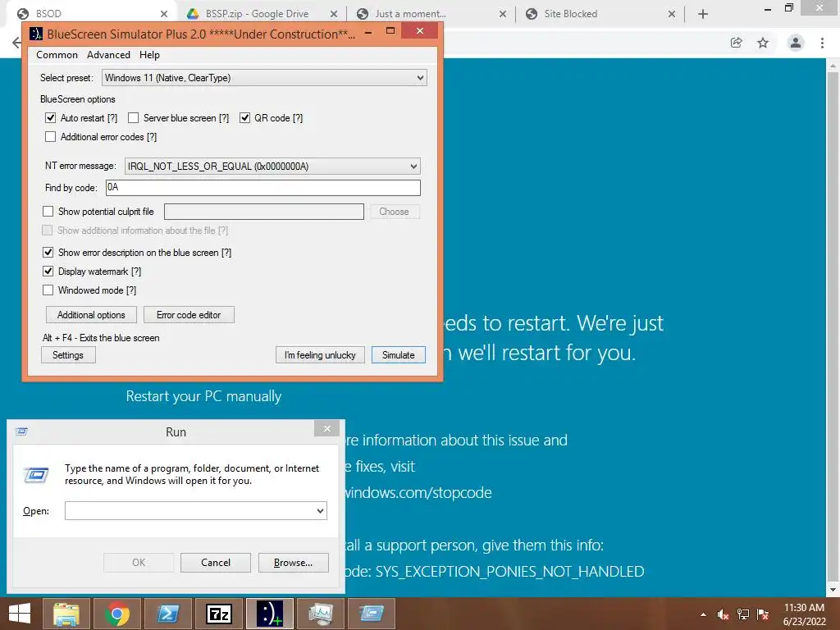Screen dimensions: 840x630
Task: Uncheck Display watermark
Action: click(x=48, y=271)
